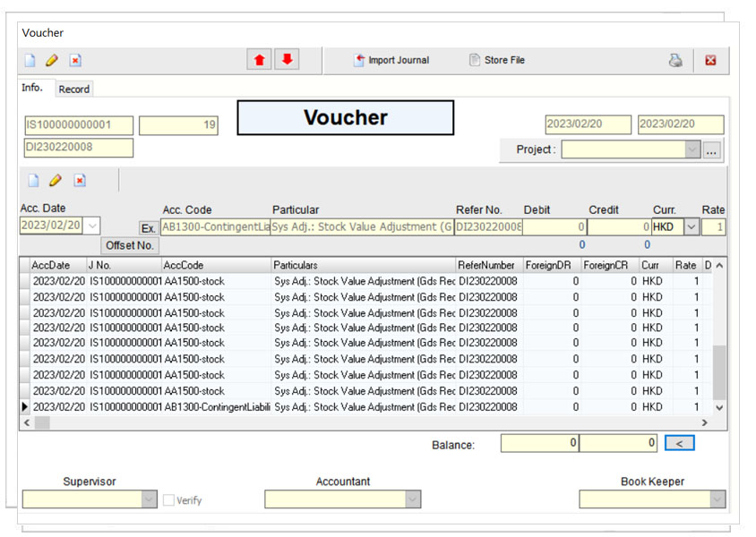Click the AccDate column header

click(58, 266)
